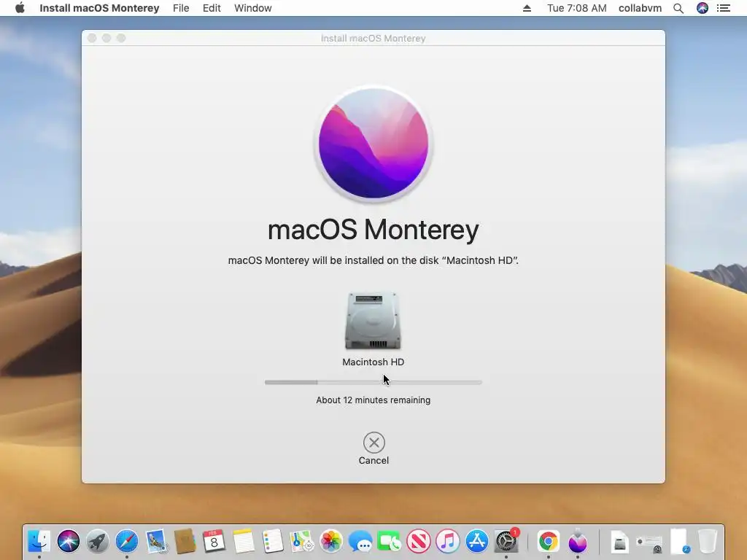747x560 pixels.
Task: Click the 'macOS Monterey' heading
Action: (373, 230)
